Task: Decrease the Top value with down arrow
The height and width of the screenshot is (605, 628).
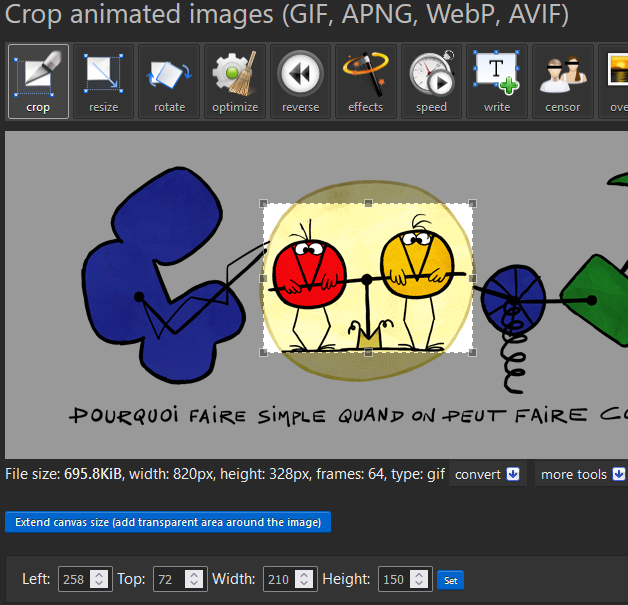Action: tap(194, 584)
